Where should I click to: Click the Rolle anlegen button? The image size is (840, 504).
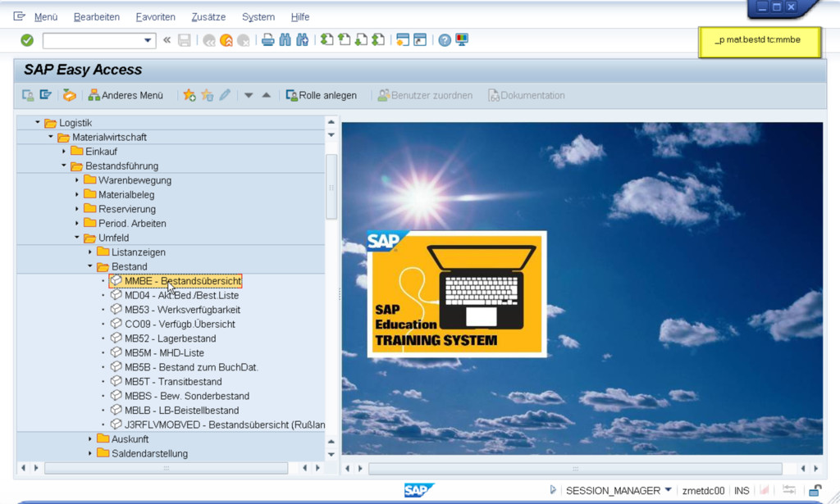[x=321, y=95]
